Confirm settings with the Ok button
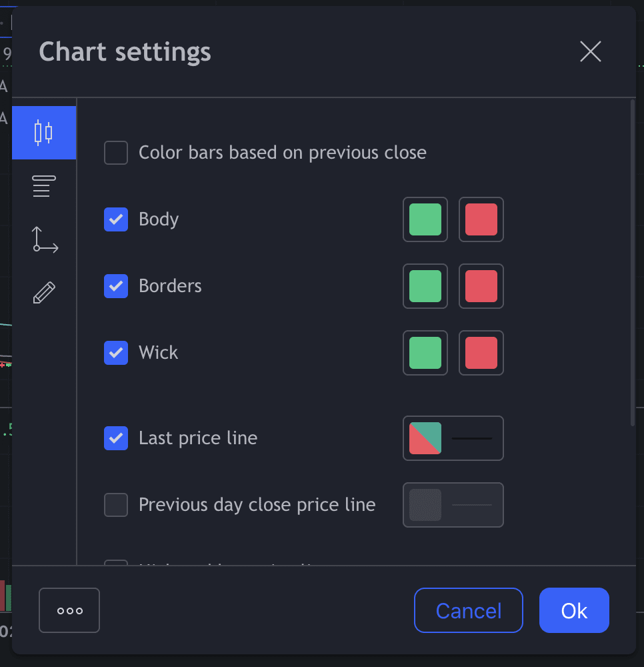Screen dimensions: 644x667 574,610
